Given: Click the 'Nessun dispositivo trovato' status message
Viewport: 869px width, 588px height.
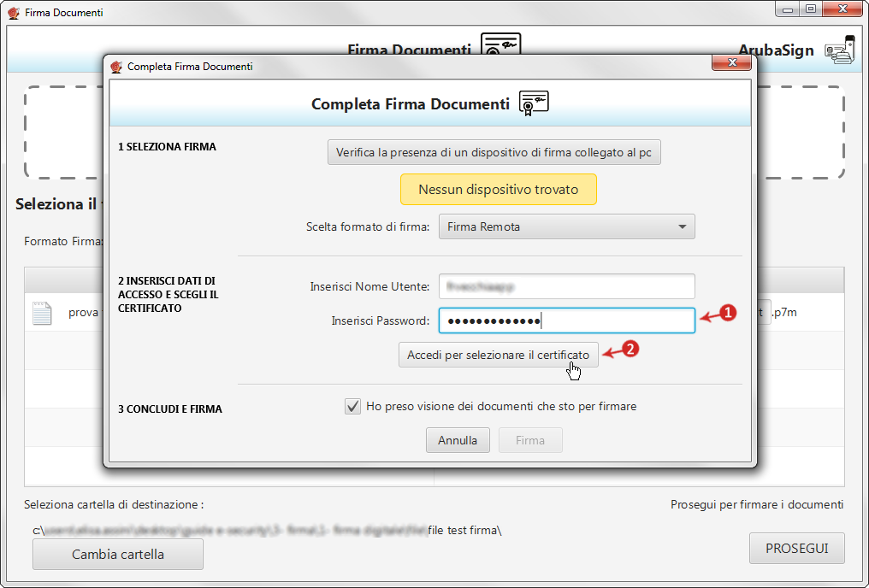Looking at the screenshot, I should point(499,190).
